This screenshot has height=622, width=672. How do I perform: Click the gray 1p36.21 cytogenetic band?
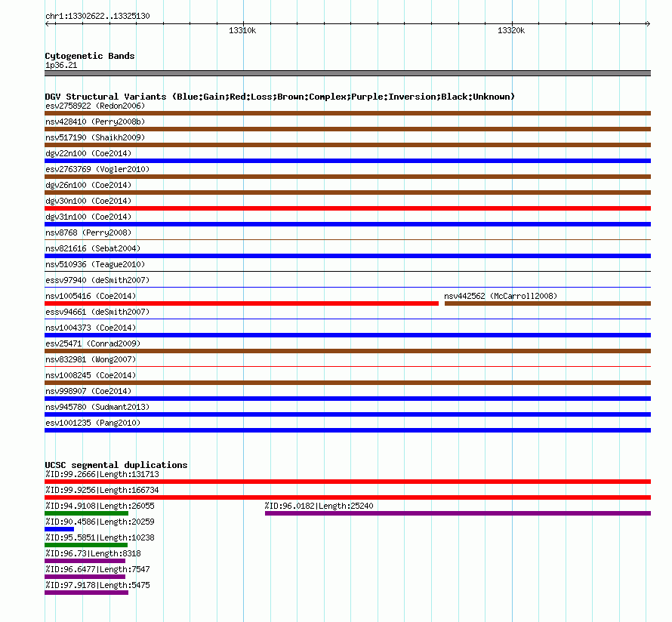click(x=347, y=73)
